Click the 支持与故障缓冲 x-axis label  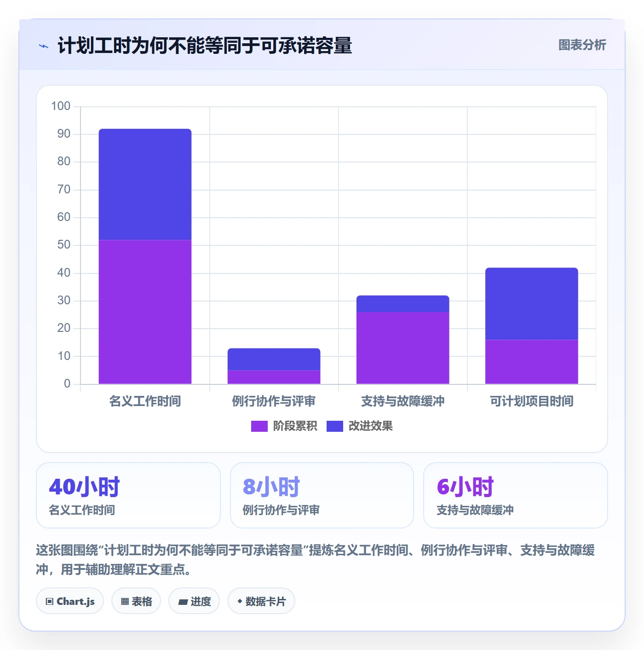click(x=402, y=401)
